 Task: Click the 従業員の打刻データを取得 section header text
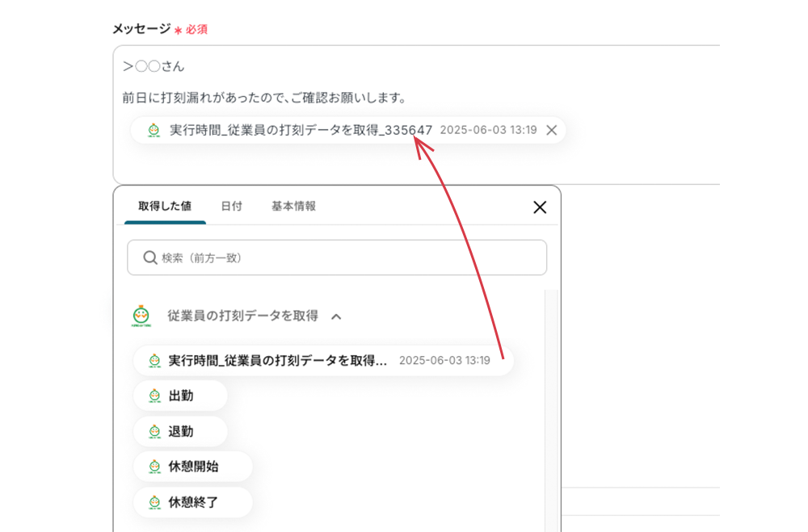(242, 316)
